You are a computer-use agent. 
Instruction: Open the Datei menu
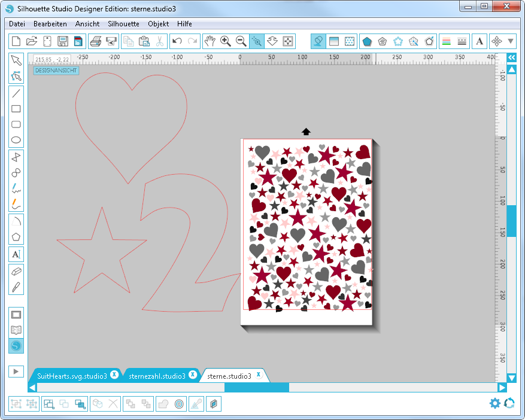click(x=17, y=24)
